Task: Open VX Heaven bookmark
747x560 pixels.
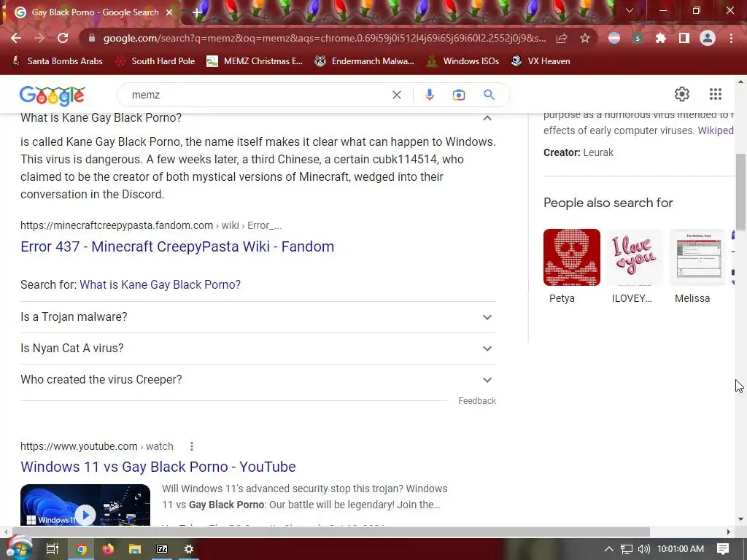Action: (541, 61)
